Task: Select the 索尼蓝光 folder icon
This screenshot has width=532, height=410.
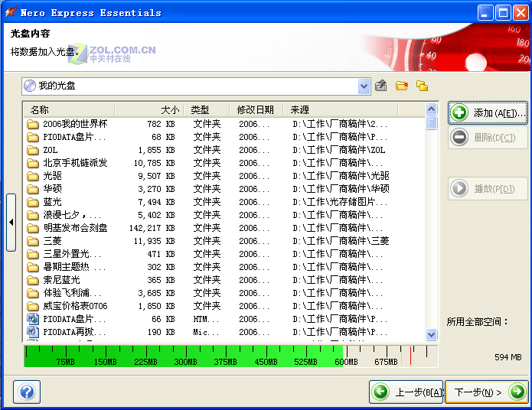Action: click(x=33, y=280)
